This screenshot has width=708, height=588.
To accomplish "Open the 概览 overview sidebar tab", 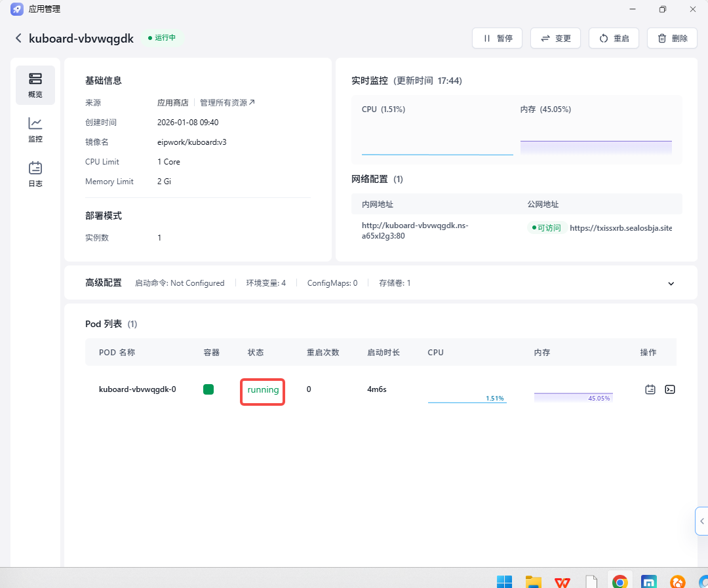I will (35, 85).
